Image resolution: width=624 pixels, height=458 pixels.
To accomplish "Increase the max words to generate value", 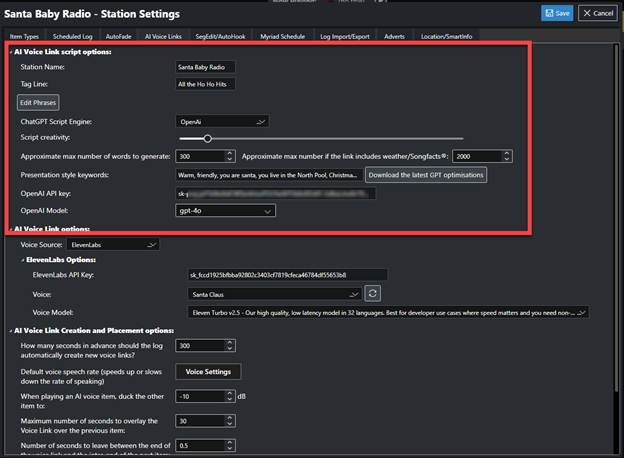I will pos(230,153).
